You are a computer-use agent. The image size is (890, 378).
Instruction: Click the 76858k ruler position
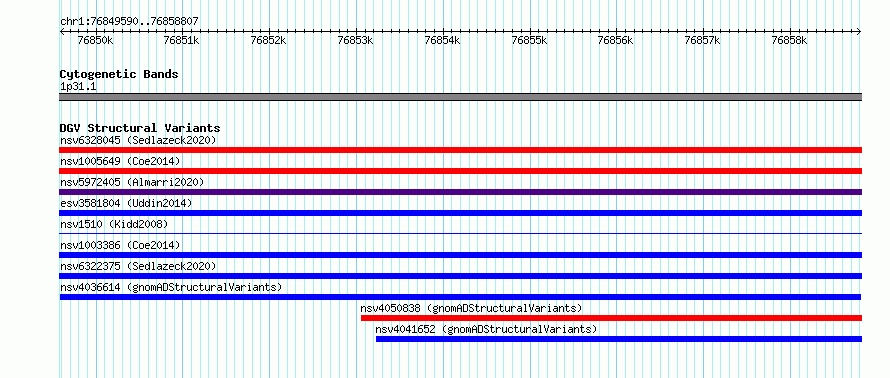[790, 40]
